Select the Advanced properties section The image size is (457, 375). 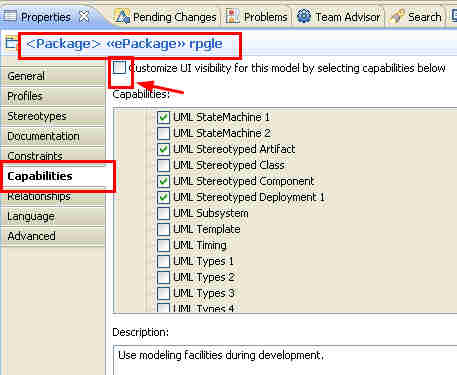[x=52, y=236]
